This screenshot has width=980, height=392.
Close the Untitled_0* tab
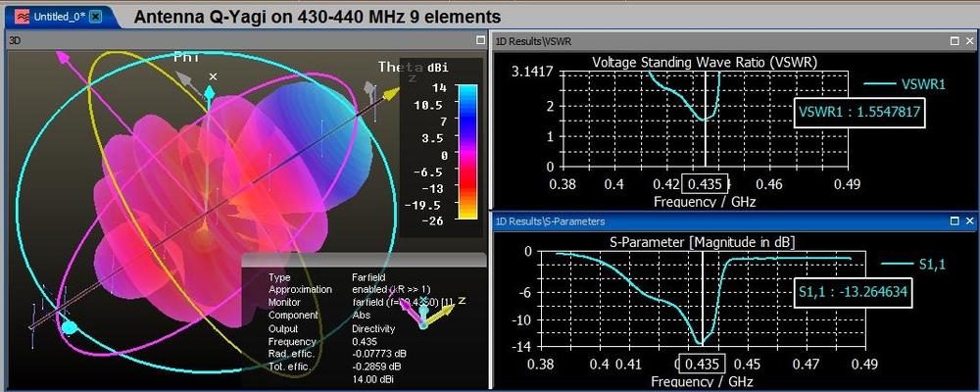click(96, 17)
